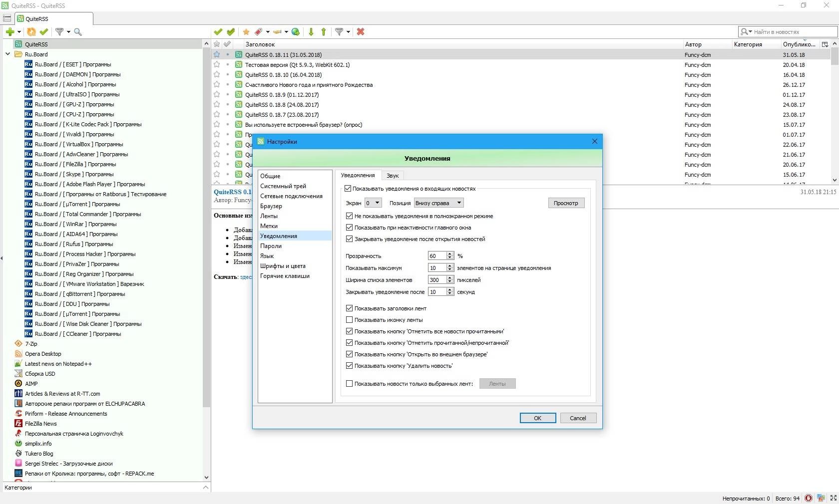Click Open in external browser globe icon

pyautogui.click(x=296, y=32)
